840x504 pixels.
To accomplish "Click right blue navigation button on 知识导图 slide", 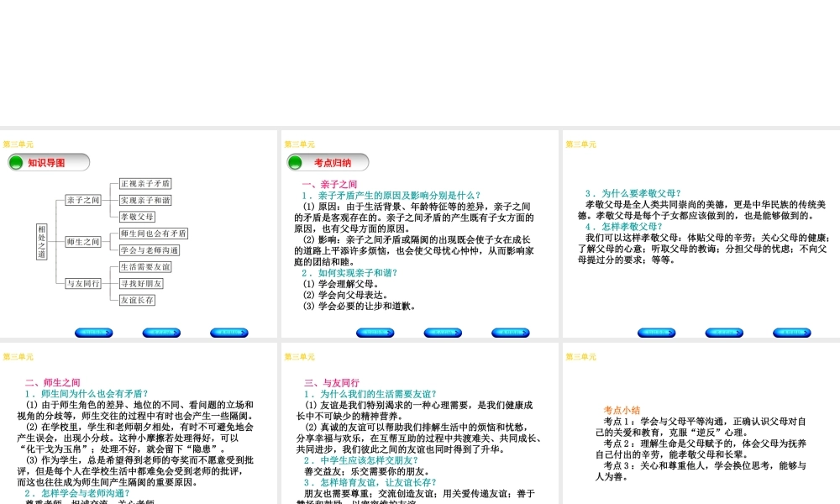I will click(229, 333).
